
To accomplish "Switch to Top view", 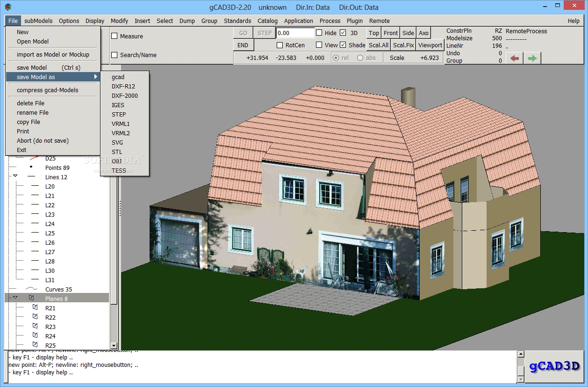I will 373,33.
